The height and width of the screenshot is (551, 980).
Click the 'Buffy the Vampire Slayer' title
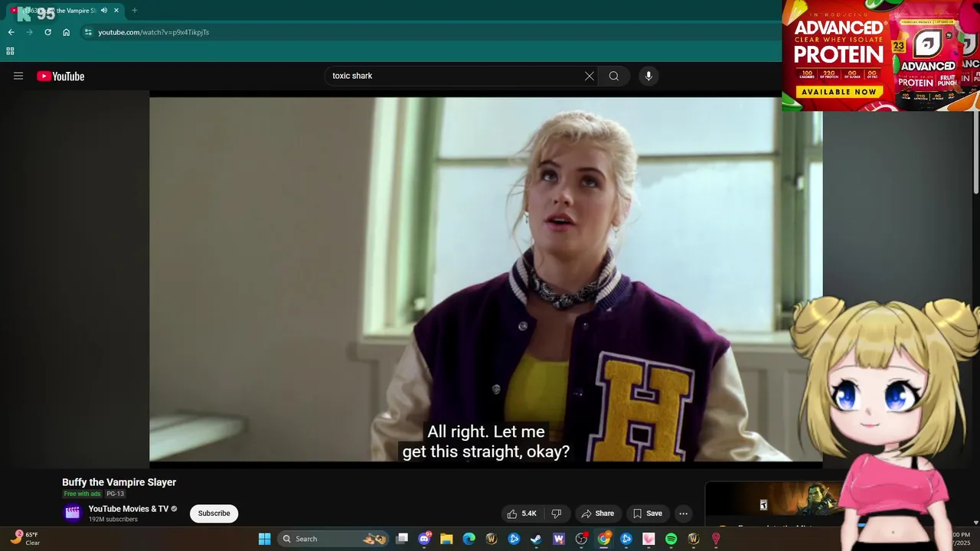click(x=119, y=482)
